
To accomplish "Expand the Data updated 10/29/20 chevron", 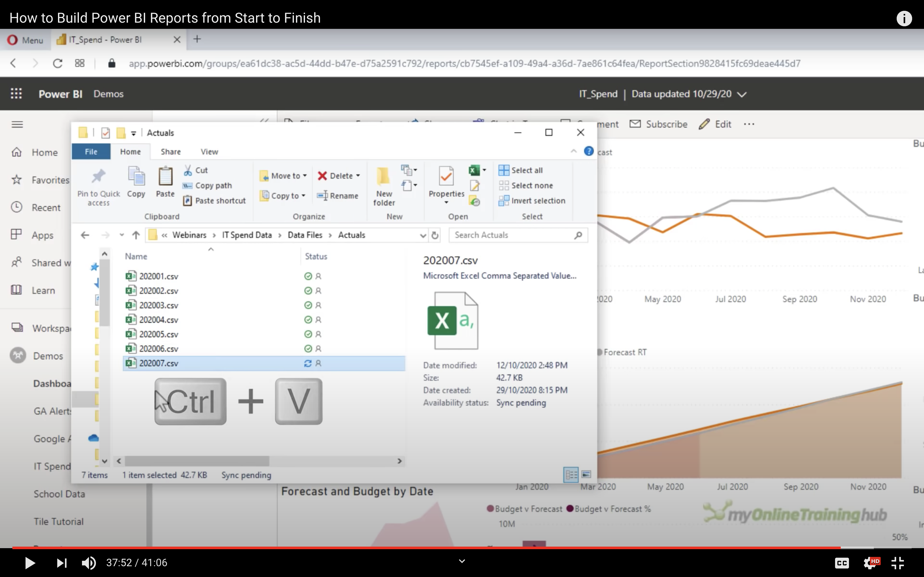I will pos(742,94).
